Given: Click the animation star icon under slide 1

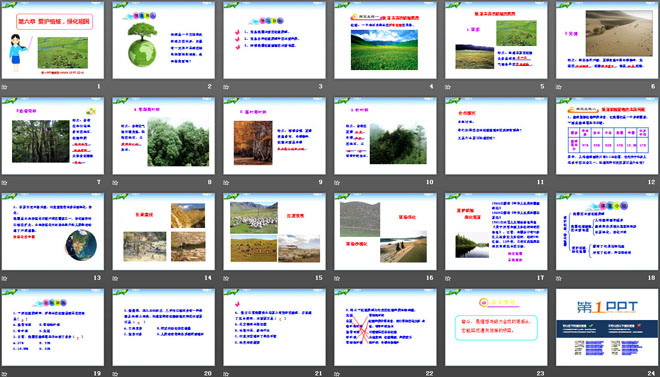Looking at the screenshot, I should [x=5, y=87].
